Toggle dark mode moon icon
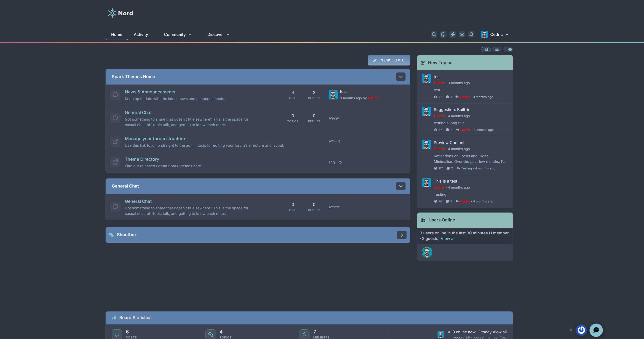The image size is (644, 339). click(443, 34)
